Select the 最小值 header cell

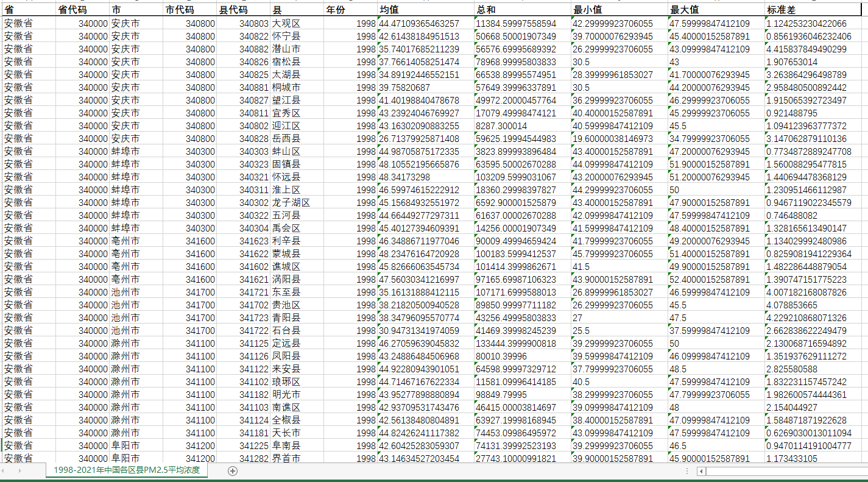point(619,10)
